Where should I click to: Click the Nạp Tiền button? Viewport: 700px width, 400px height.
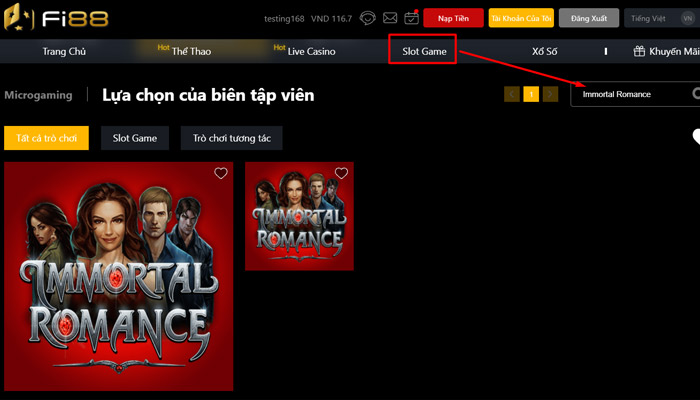point(453,18)
